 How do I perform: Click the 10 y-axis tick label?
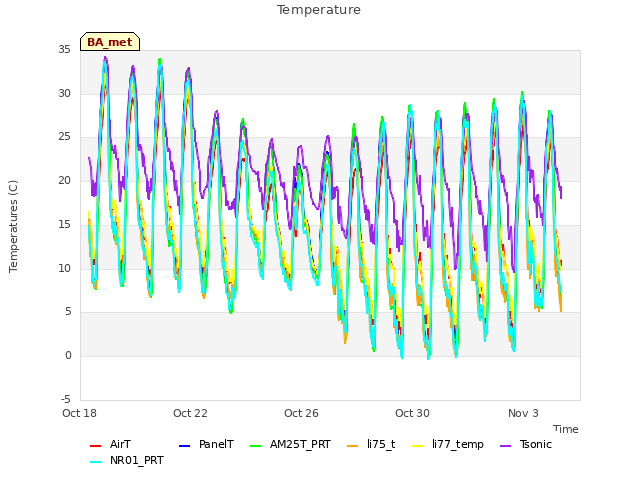coord(64,268)
